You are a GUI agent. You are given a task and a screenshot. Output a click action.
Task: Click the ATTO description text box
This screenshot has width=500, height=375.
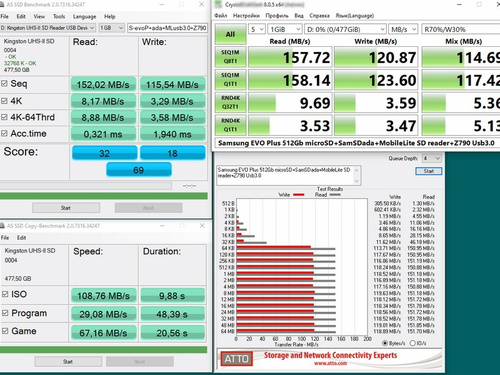click(x=289, y=175)
